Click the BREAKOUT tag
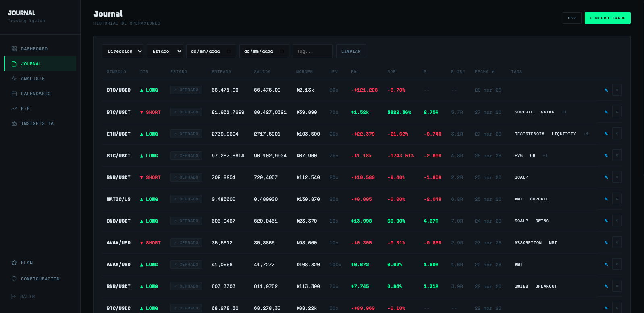This screenshot has width=644, height=313. [546, 286]
